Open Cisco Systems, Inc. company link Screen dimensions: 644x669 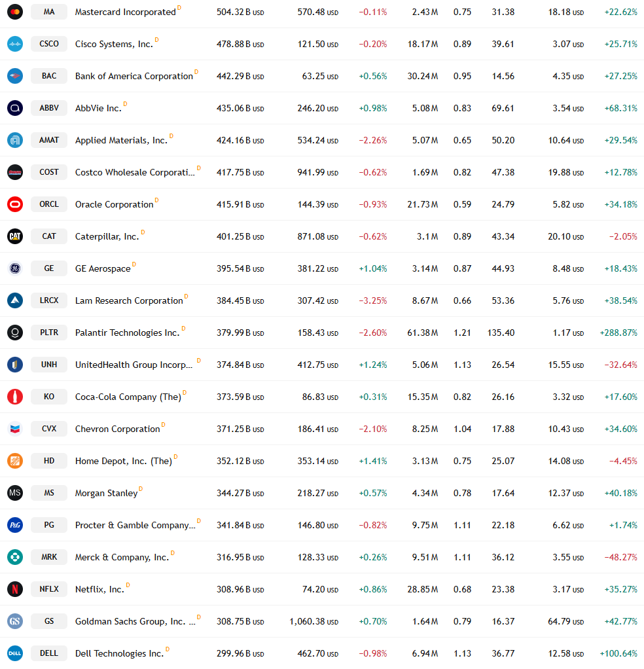[x=114, y=44]
